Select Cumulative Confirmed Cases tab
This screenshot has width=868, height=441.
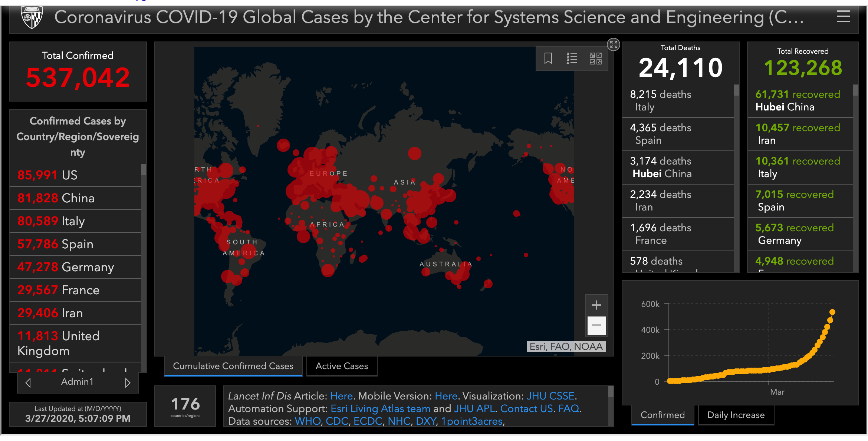pos(233,366)
